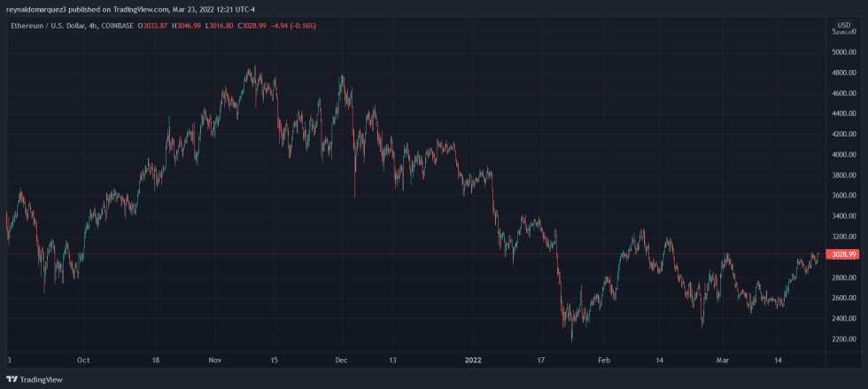Click the 4600.00 price axis label
Screen dimensions: 868x389
[844, 94]
